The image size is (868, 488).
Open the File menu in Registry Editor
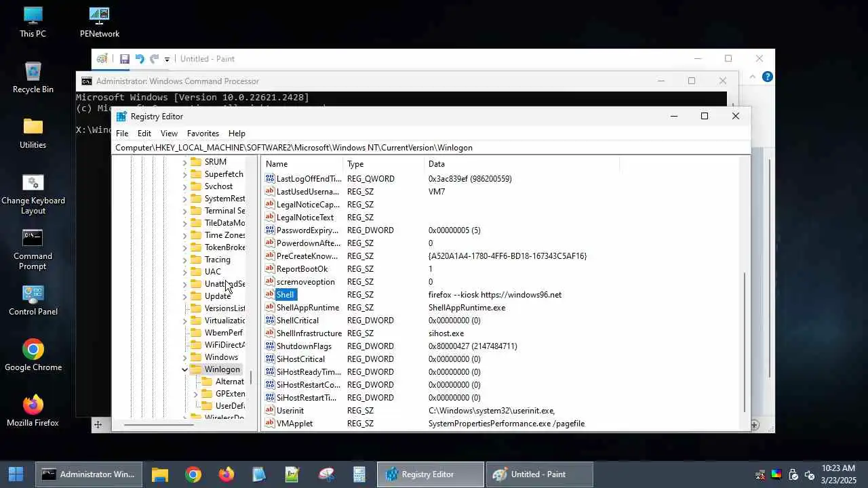(122, 134)
